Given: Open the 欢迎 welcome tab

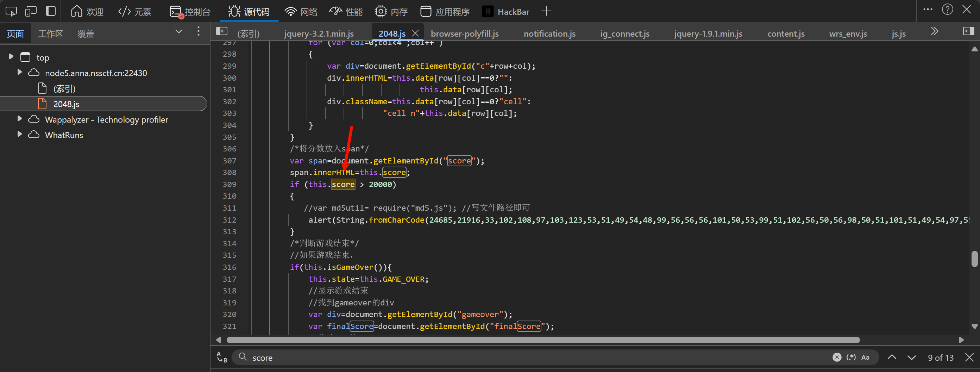Looking at the screenshot, I should (x=87, y=12).
